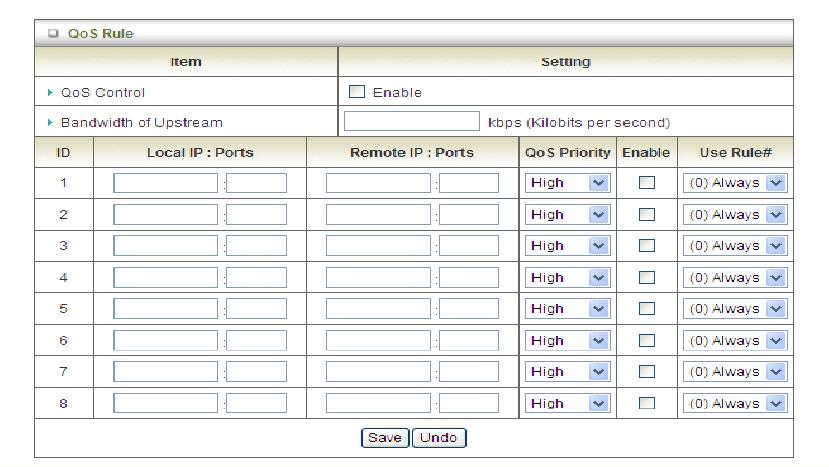Click the Save button
829x467 pixels.
384,438
